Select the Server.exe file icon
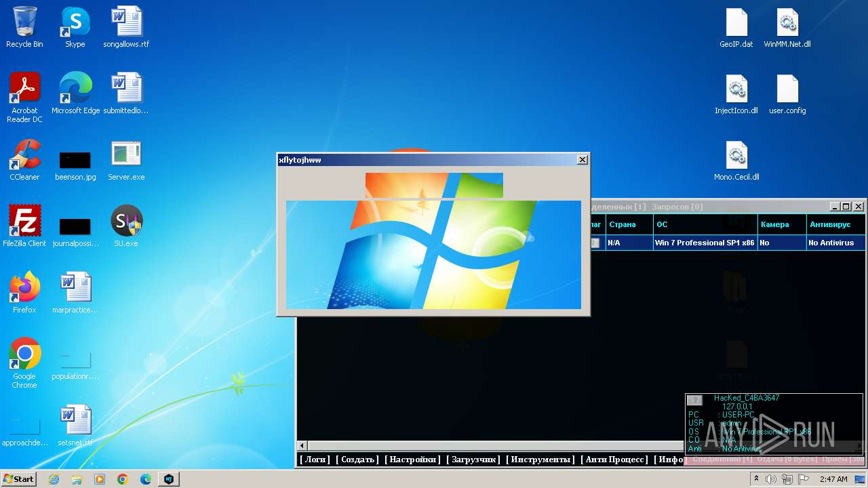The width and height of the screenshot is (868, 488). pyautogui.click(x=126, y=160)
